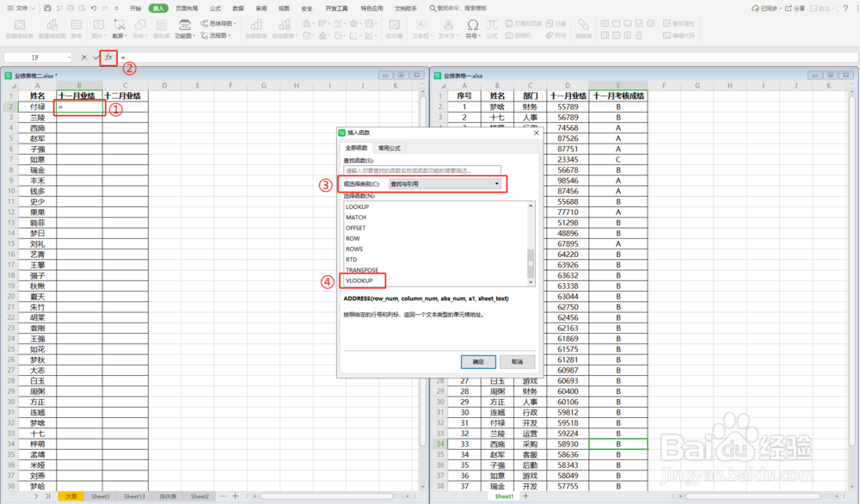Image resolution: width=860 pixels, height=504 pixels.
Task: Click the 形状 shapes icon
Action: click(x=140, y=29)
